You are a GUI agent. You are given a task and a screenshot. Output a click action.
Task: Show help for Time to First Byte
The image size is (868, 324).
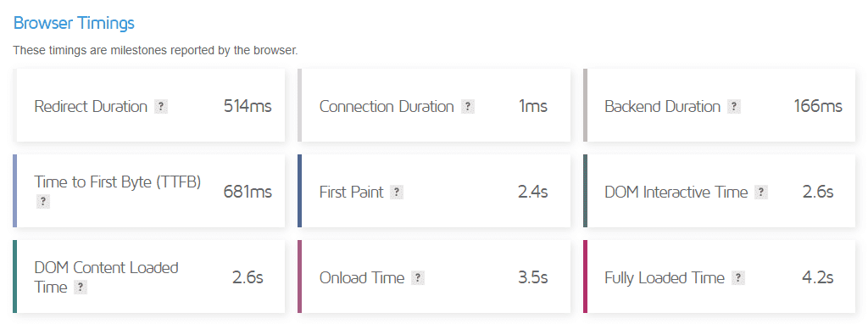coord(42,202)
